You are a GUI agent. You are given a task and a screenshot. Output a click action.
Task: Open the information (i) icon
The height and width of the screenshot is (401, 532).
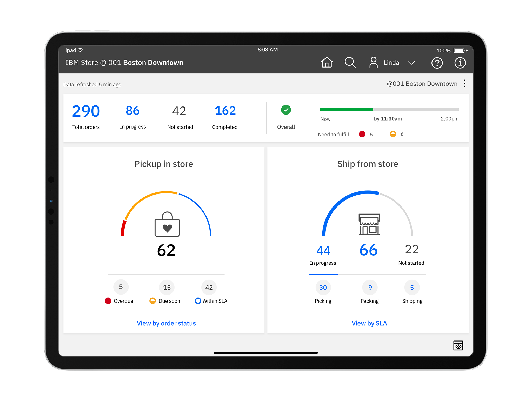coord(460,63)
